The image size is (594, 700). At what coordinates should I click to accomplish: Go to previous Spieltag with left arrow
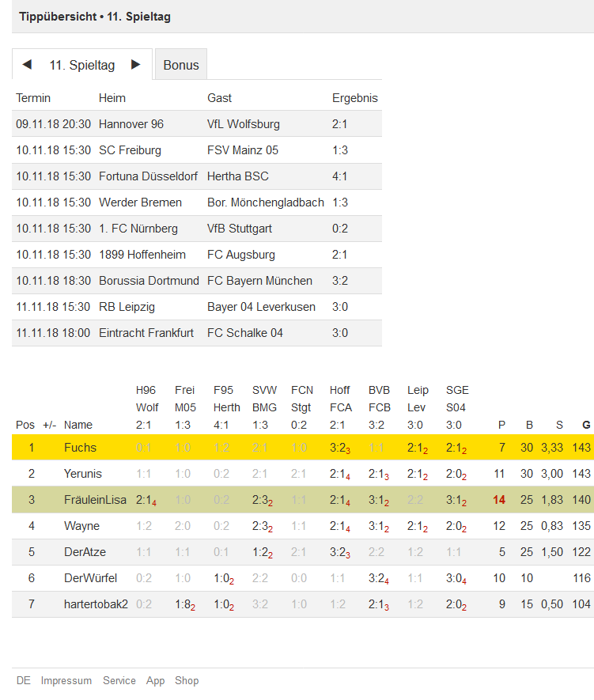[x=27, y=64]
